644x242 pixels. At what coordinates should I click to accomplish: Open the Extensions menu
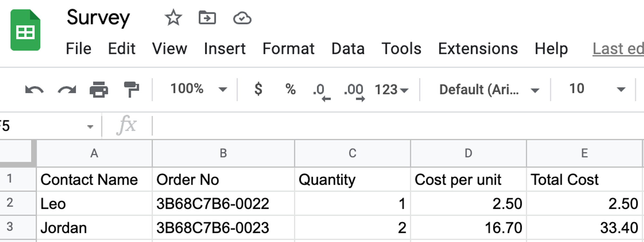[478, 49]
